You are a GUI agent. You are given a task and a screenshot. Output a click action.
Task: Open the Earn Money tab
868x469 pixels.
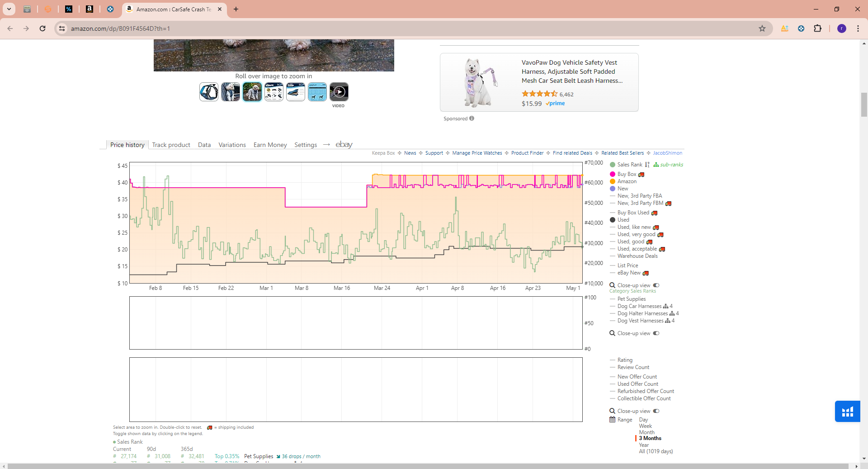tap(270, 145)
